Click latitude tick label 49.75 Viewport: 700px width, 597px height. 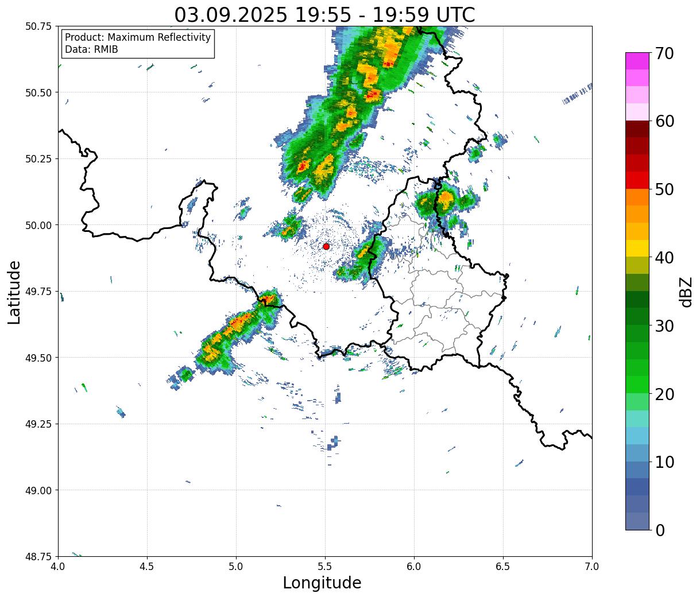pyautogui.click(x=38, y=292)
